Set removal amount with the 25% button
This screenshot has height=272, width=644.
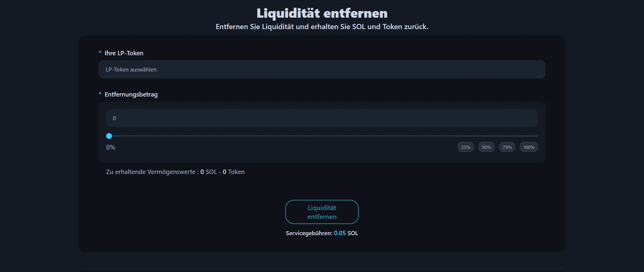coord(466,147)
